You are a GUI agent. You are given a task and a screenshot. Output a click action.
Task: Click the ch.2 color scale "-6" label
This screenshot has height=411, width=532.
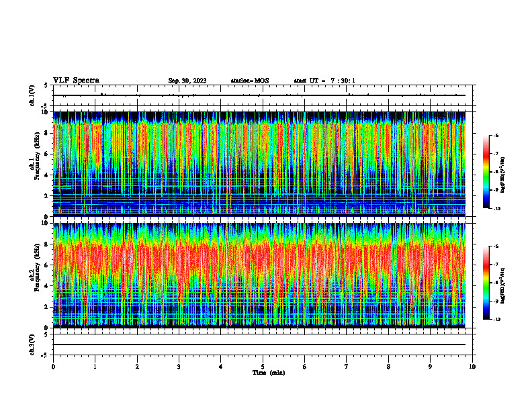[x=496, y=246]
